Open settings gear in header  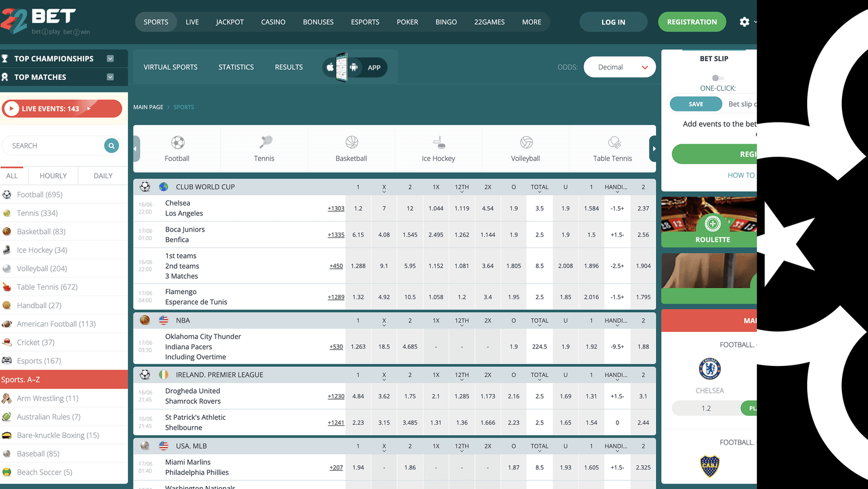pyautogui.click(x=744, y=22)
